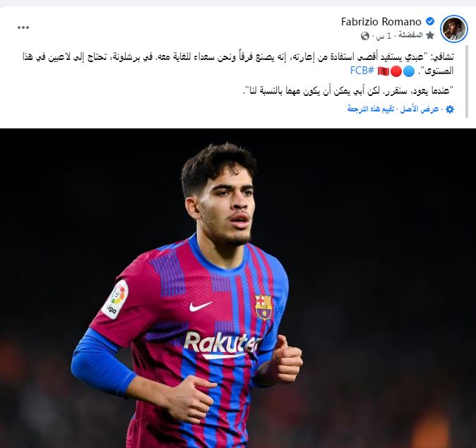Click the red circle emoji in the post
The height and width of the screenshot is (448, 476).
point(396,71)
